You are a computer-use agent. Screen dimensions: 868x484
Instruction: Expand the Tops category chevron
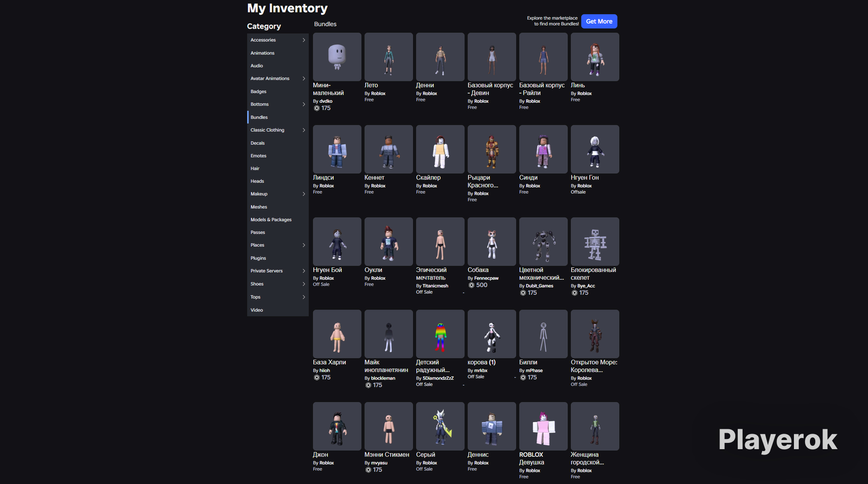304,297
